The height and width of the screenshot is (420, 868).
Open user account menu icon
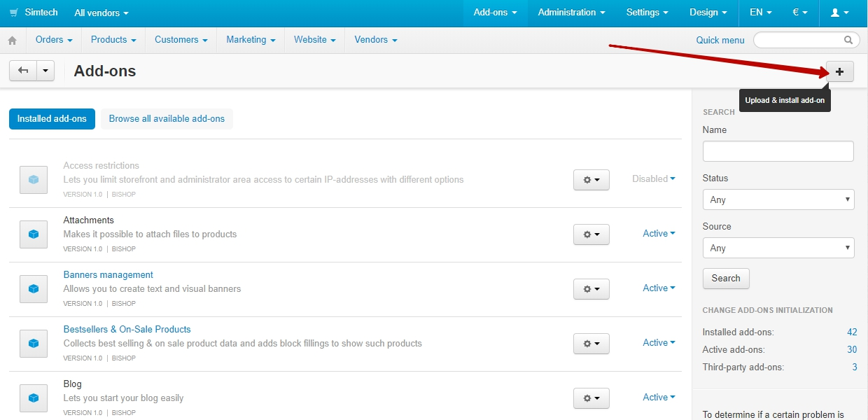point(839,13)
